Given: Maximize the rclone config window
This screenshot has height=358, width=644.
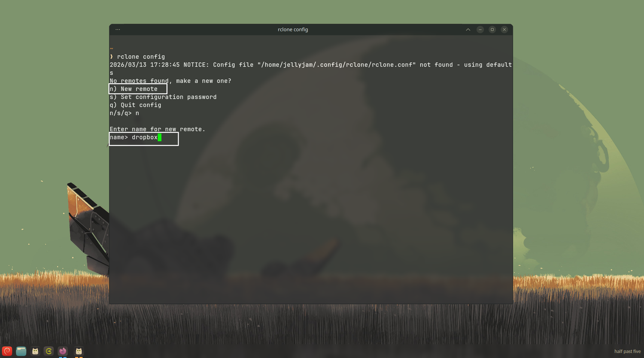Looking at the screenshot, I should (492, 30).
